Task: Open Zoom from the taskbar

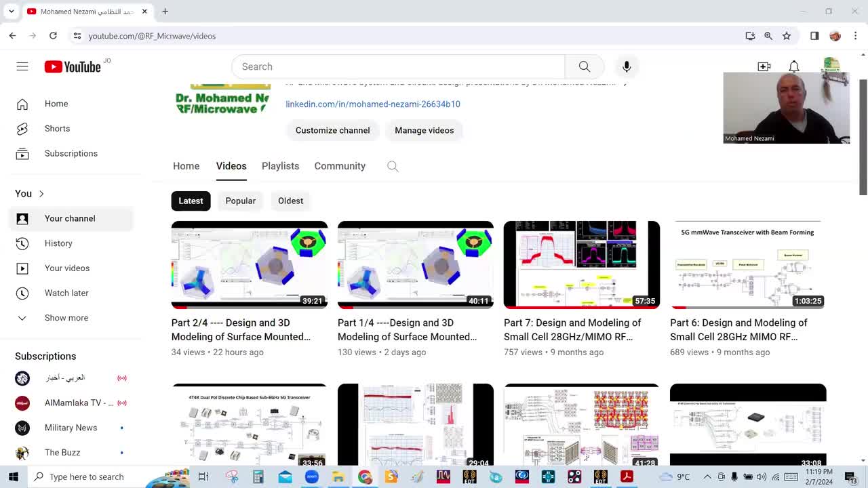Action: coord(311,476)
